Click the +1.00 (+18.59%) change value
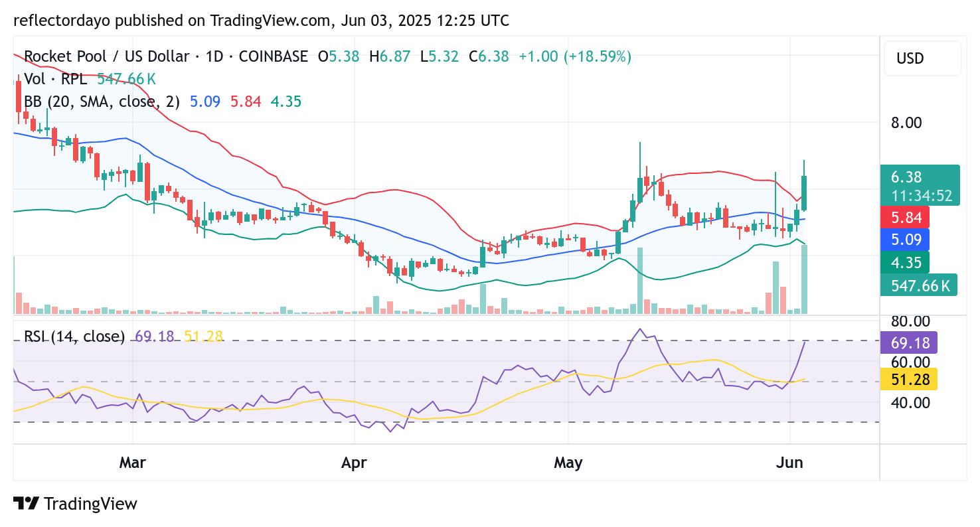Viewport: 980px width, 527px height. point(575,56)
